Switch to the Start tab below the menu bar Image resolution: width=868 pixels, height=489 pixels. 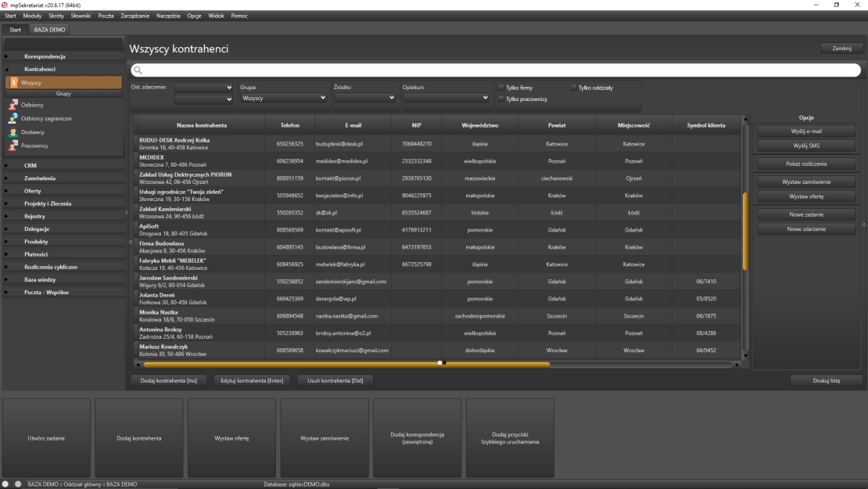tap(15, 30)
